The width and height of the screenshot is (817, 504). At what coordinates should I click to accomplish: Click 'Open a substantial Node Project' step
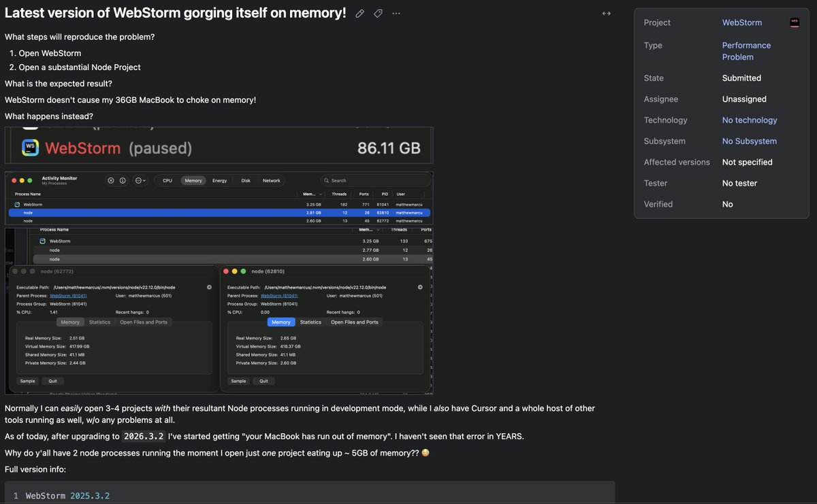point(80,67)
